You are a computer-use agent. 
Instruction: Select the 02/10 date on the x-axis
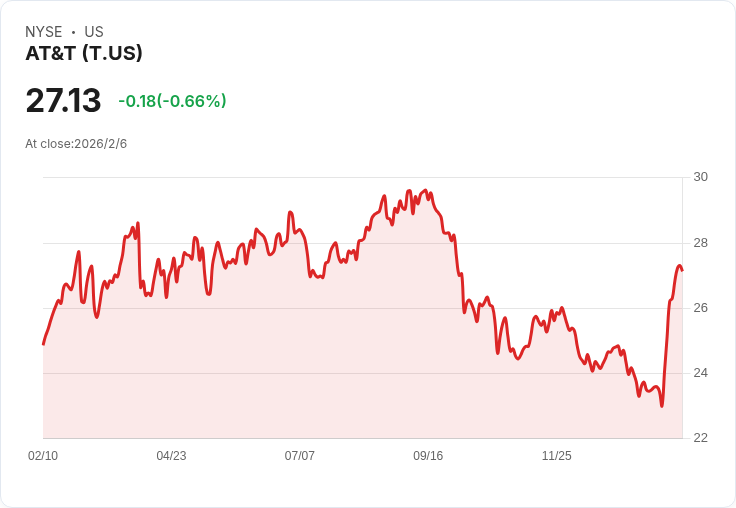pos(43,456)
